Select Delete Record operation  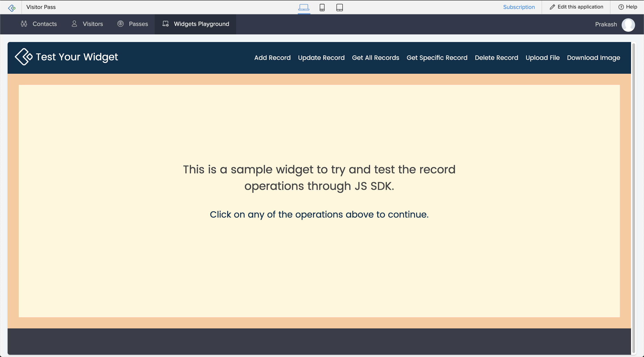496,58
